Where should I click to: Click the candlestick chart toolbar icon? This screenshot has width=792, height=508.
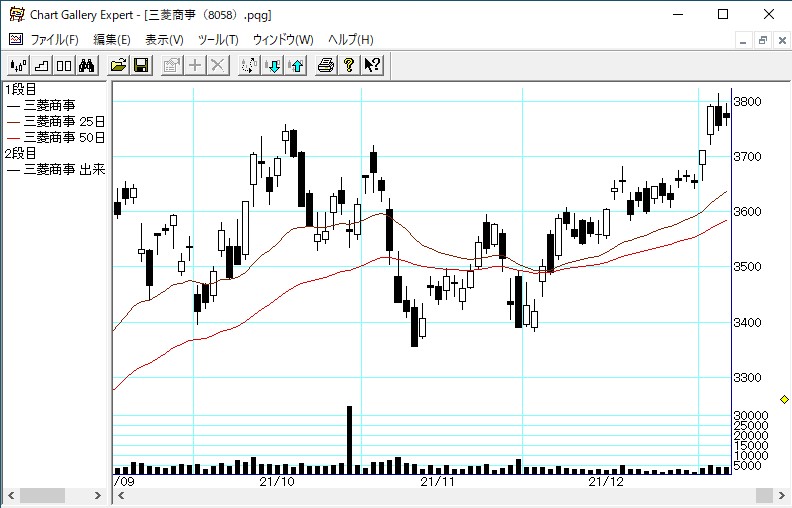[17, 65]
